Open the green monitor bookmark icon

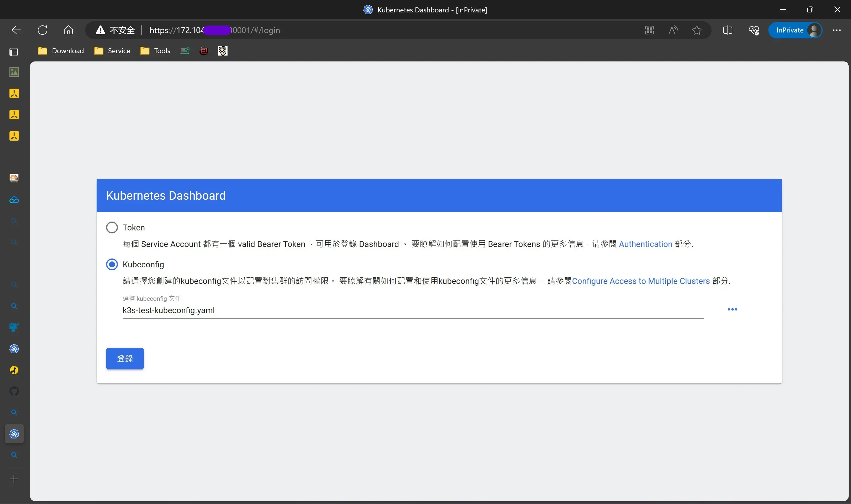point(185,51)
